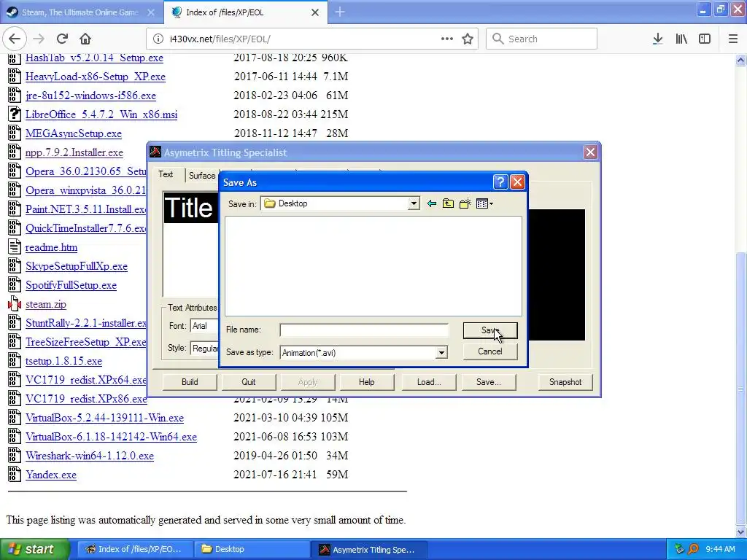Close the Index of /files/XP/EOL tab
The height and width of the screenshot is (560, 747).
click(x=315, y=12)
